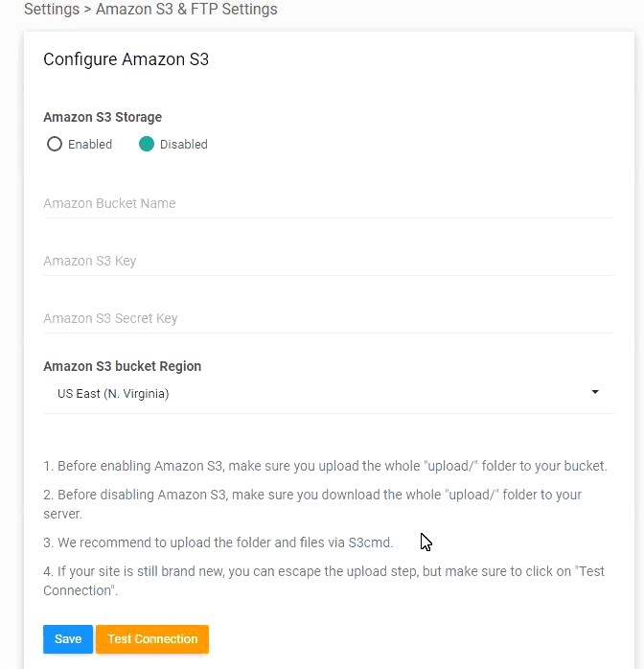Click the "Amazon S3 & FTP Settings" breadcrumb
This screenshot has width=644, height=669.
[187, 10]
